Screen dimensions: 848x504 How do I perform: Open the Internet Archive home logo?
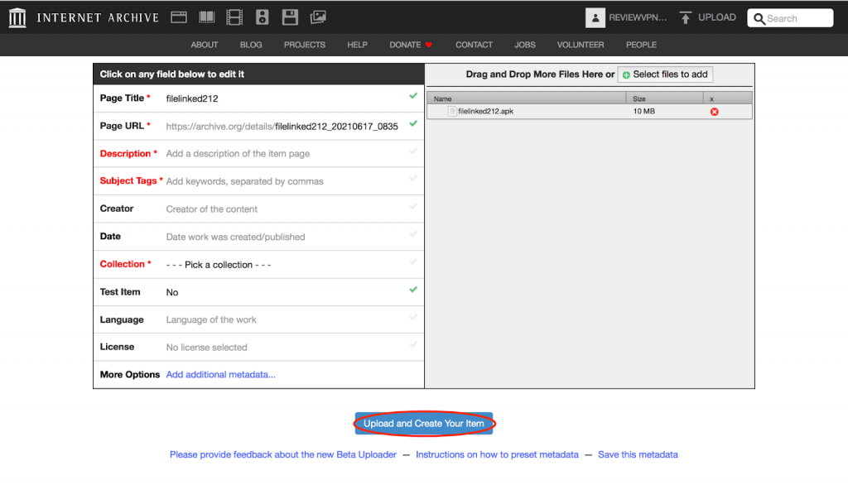pyautogui.click(x=17, y=18)
